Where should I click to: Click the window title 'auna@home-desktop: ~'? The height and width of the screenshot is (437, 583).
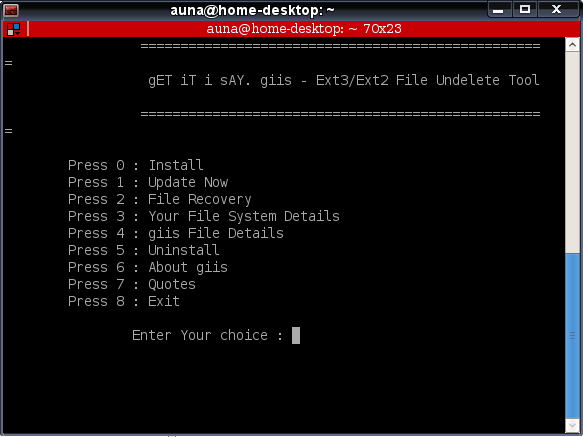pos(252,10)
